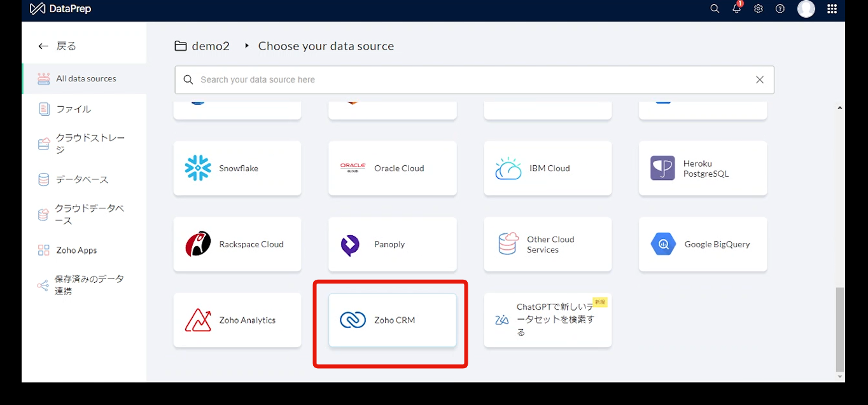
Task: Click the search field magnifier icon
Action: [x=188, y=79]
